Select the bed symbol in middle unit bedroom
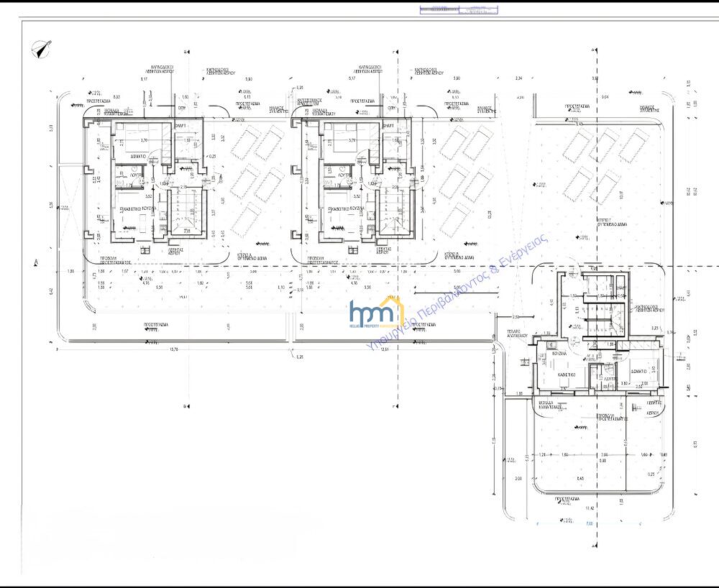Viewport: 719px width, 588px height. 342,139
